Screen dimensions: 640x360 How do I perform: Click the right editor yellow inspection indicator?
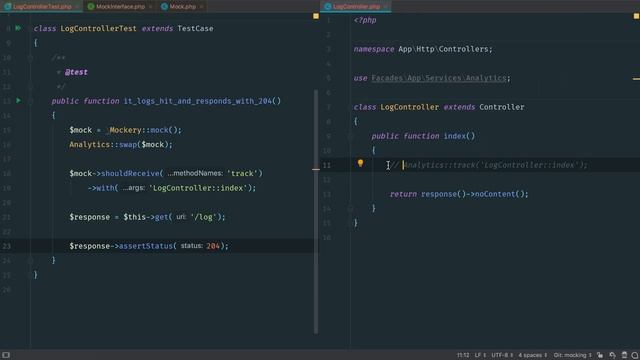click(x=636, y=16)
